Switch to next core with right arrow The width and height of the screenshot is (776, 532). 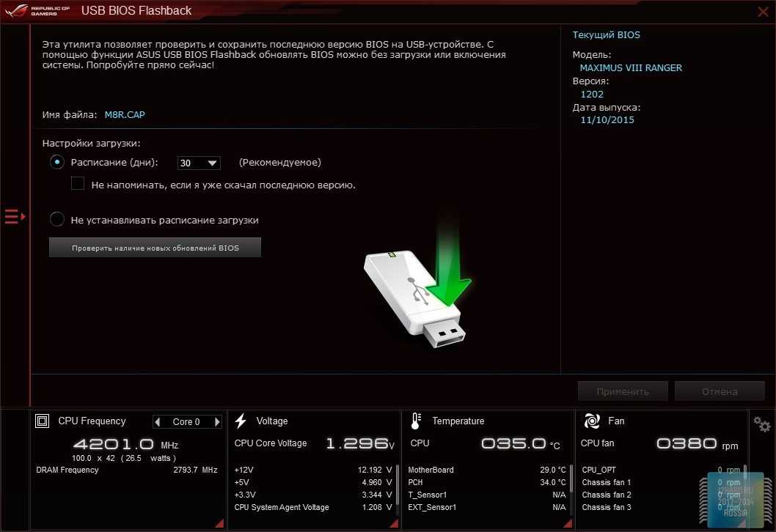point(217,422)
